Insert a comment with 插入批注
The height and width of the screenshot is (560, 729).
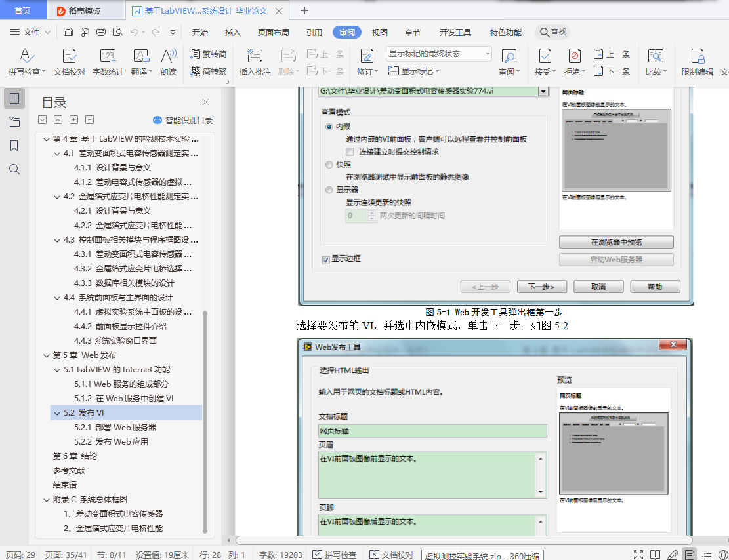coord(255,62)
